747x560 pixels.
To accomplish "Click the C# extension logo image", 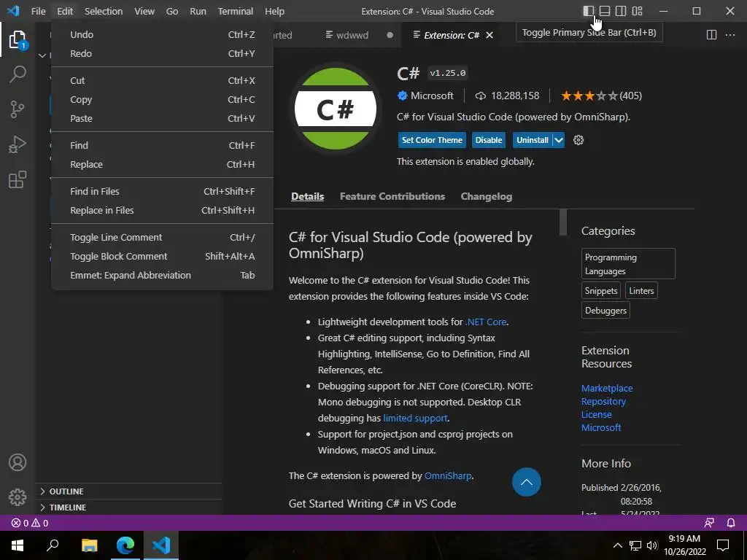I will (336, 109).
